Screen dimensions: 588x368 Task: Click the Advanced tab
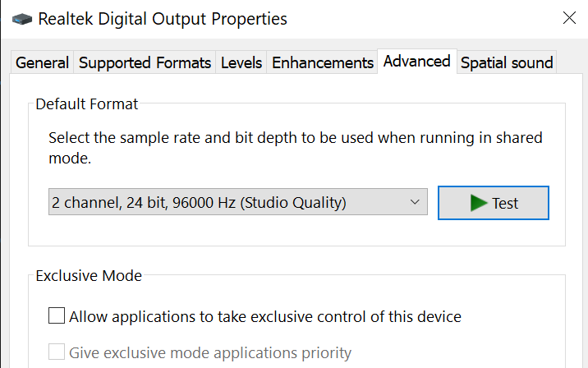416,62
